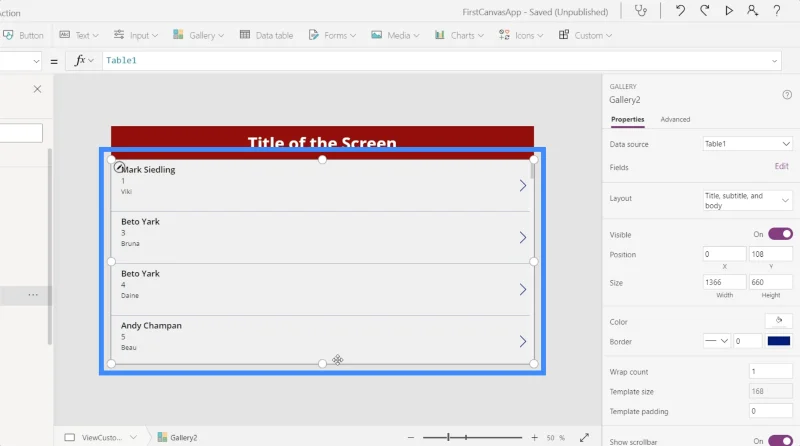Open the Help question mark
This screenshot has height=446, width=800.
(777, 11)
